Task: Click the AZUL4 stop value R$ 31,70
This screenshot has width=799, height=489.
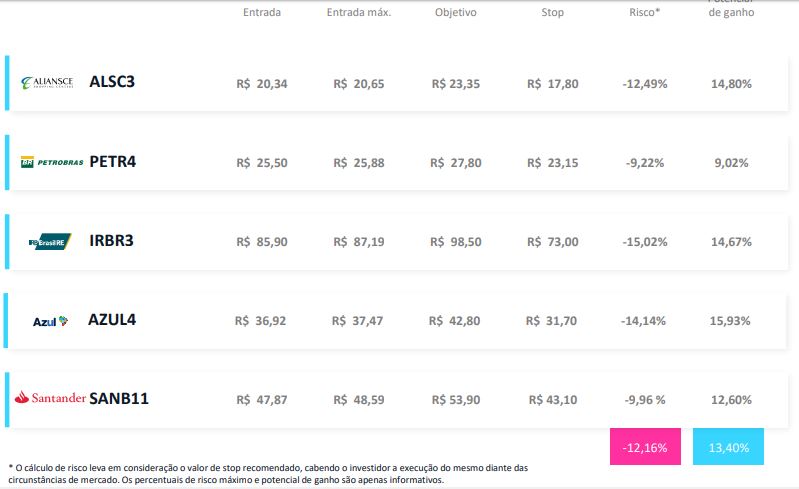Action: click(x=551, y=321)
